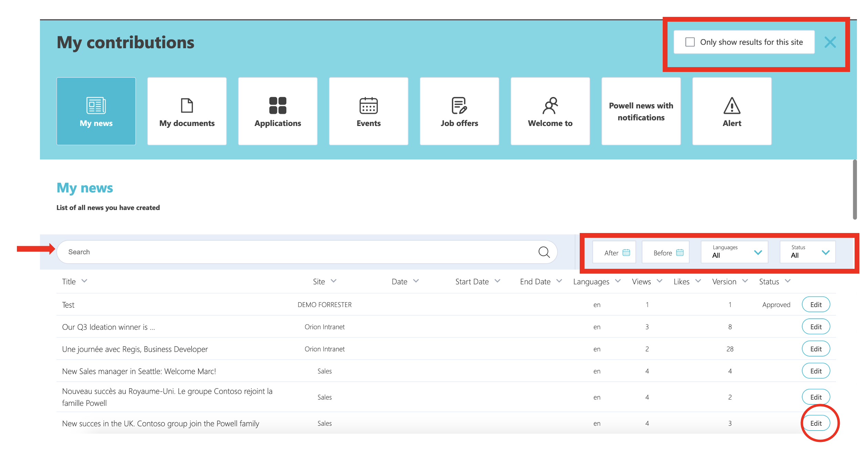The image size is (868, 455).
Task: Edit Nouveau succès au Royaume-Uni news
Action: coord(816,397)
